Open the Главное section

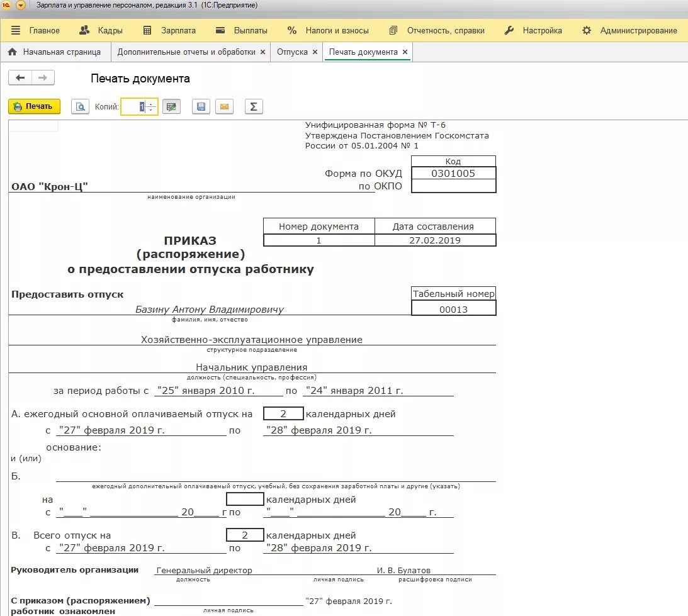point(44,30)
